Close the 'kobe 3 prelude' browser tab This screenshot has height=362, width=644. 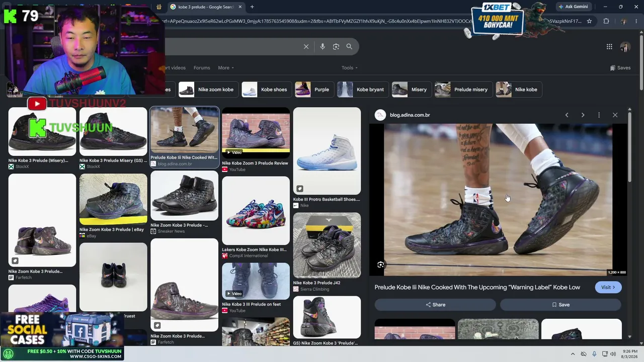click(x=240, y=7)
